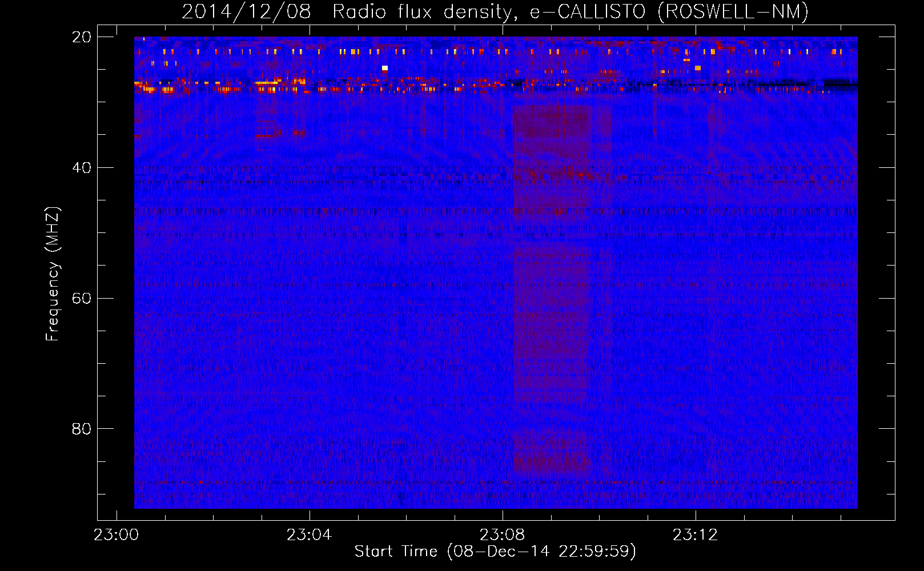Click the 'Start Time (08-Dec-14 22:59:59)' label

pos(495,552)
